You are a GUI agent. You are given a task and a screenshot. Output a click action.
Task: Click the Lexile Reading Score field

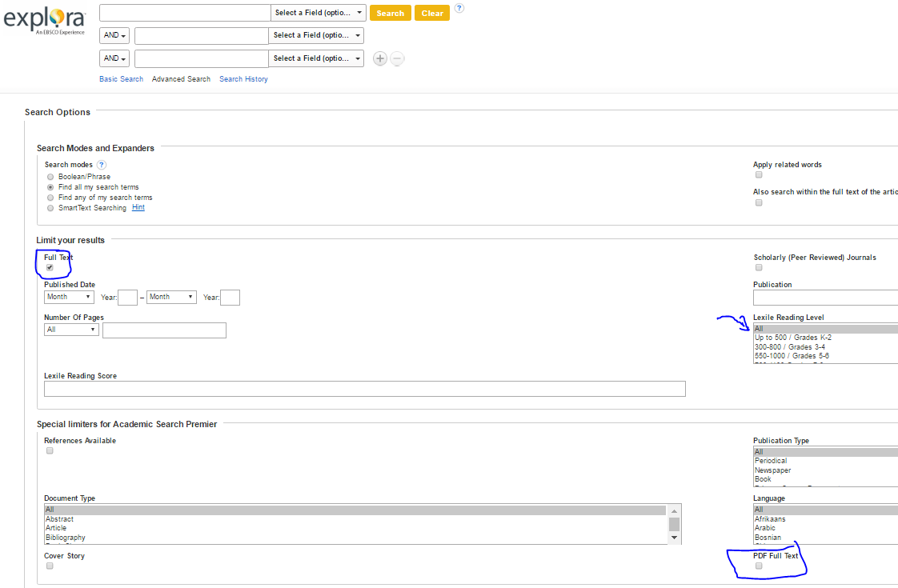pos(365,389)
